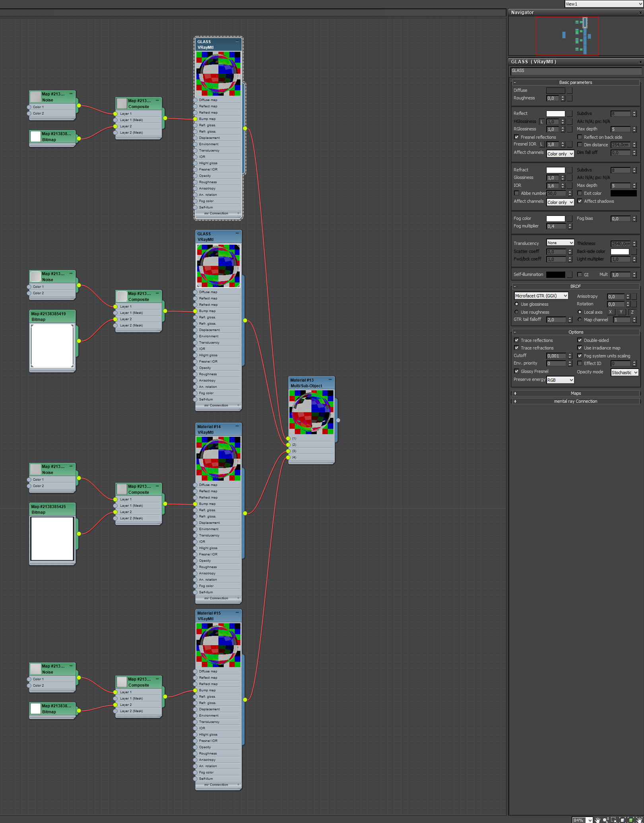Close the Navigator panel

[640, 13]
